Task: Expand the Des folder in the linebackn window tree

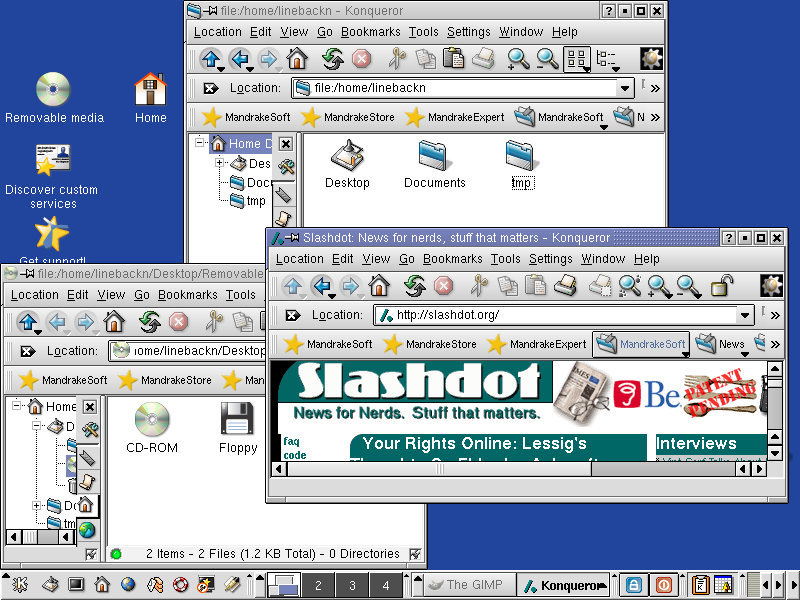Action: tap(219, 163)
